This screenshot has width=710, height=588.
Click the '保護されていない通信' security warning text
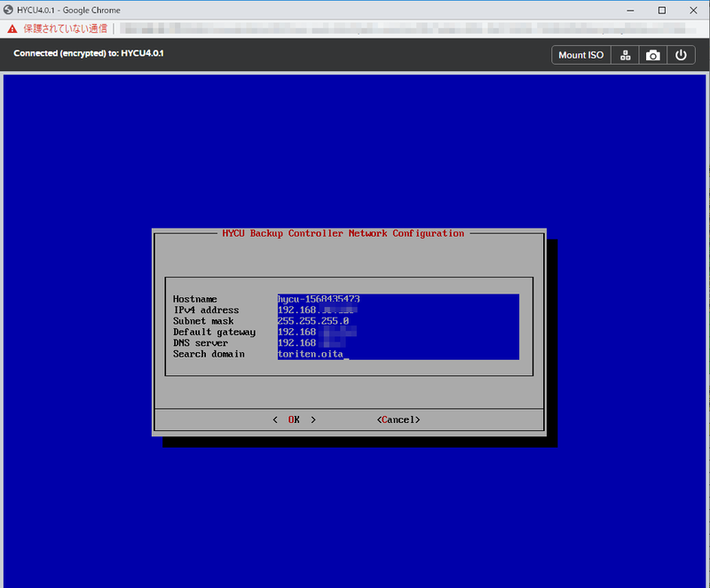coord(65,29)
